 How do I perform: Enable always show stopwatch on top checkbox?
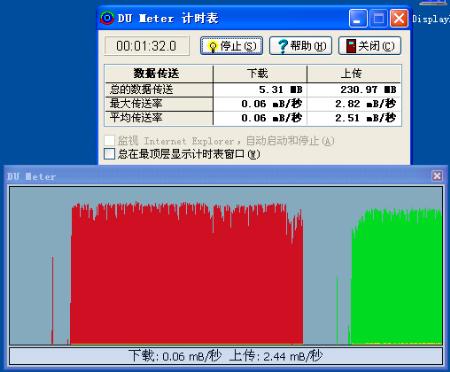[109, 154]
